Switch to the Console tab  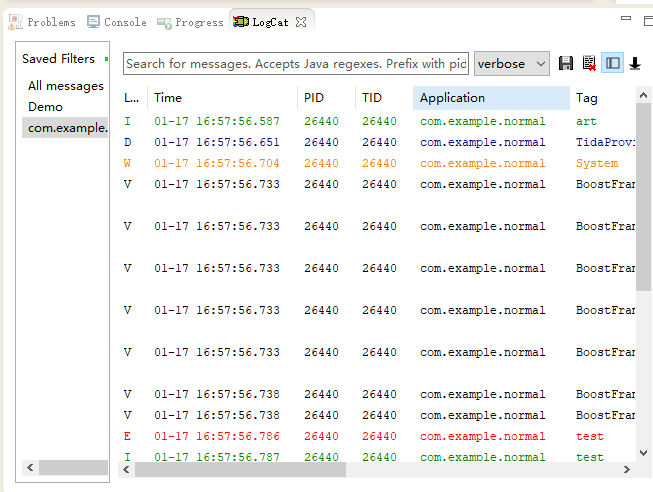pyautogui.click(x=117, y=22)
